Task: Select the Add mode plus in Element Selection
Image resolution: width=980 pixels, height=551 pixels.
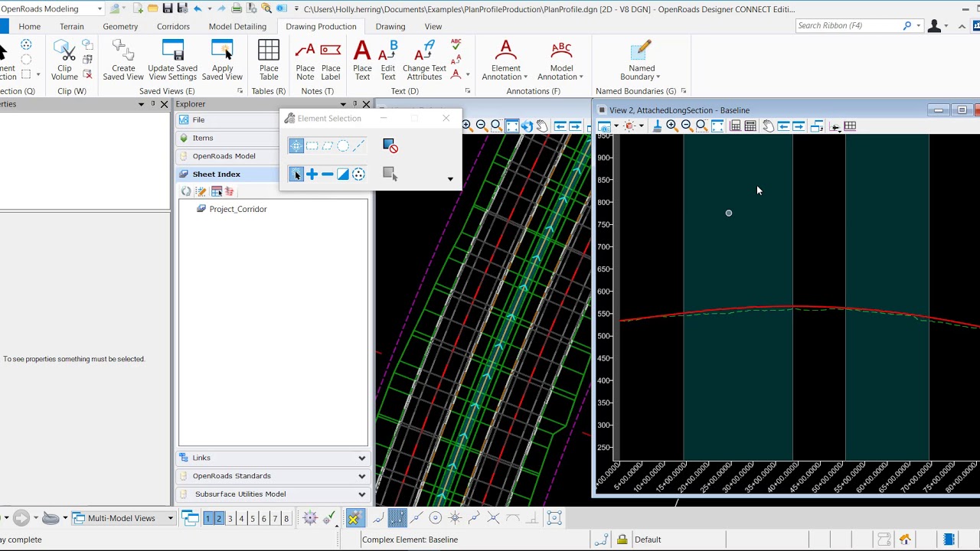Action: 312,174
